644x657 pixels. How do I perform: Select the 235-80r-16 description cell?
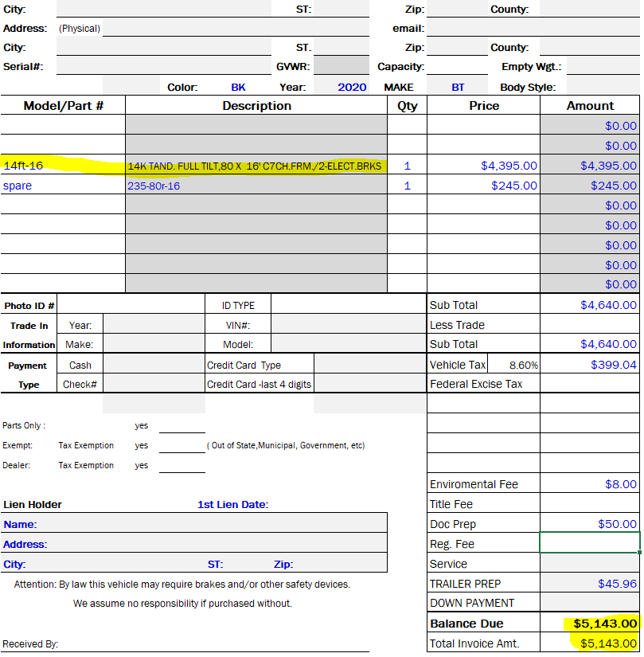255,186
